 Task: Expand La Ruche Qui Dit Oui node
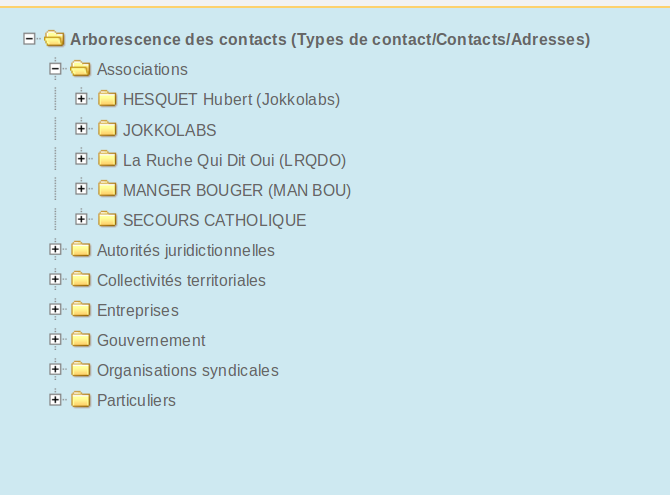(81, 159)
